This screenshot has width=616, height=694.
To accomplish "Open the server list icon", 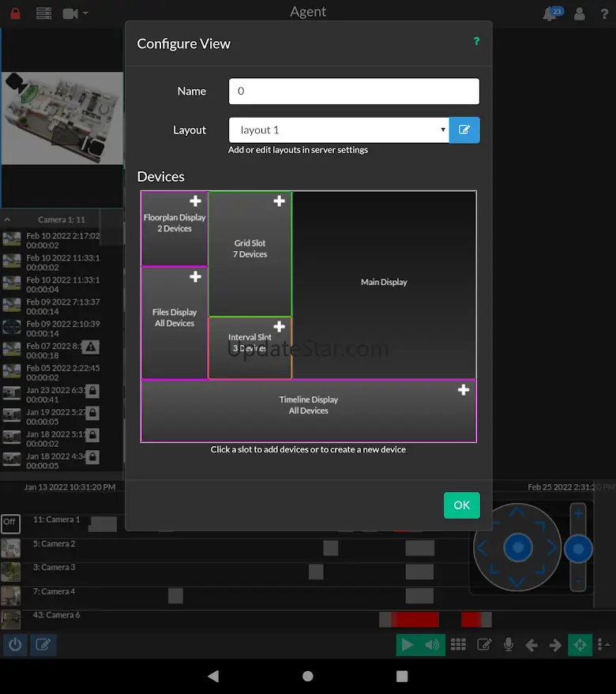I will [43, 13].
